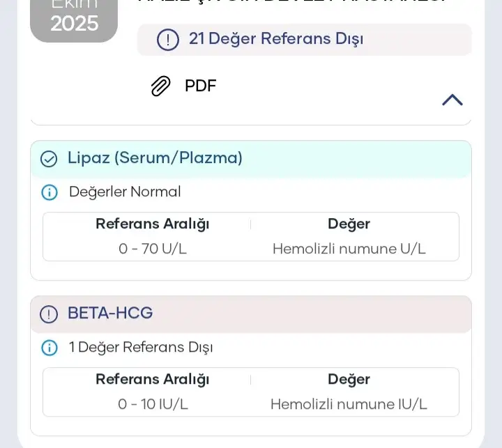
Task: Click the exclamation icon beside BETA-HCG
Action: (x=49, y=314)
